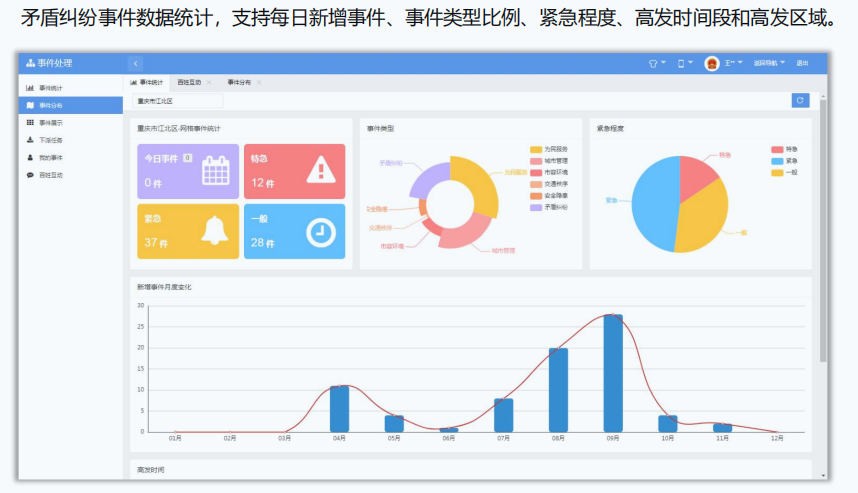
Task: Click the 08月 bar in monthly chart
Action: pyautogui.click(x=558, y=390)
